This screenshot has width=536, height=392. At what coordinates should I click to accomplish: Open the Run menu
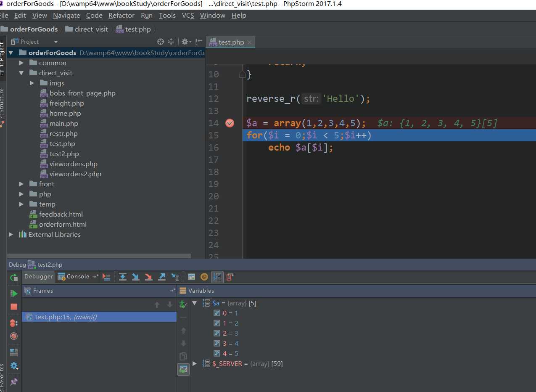[x=147, y=15]
